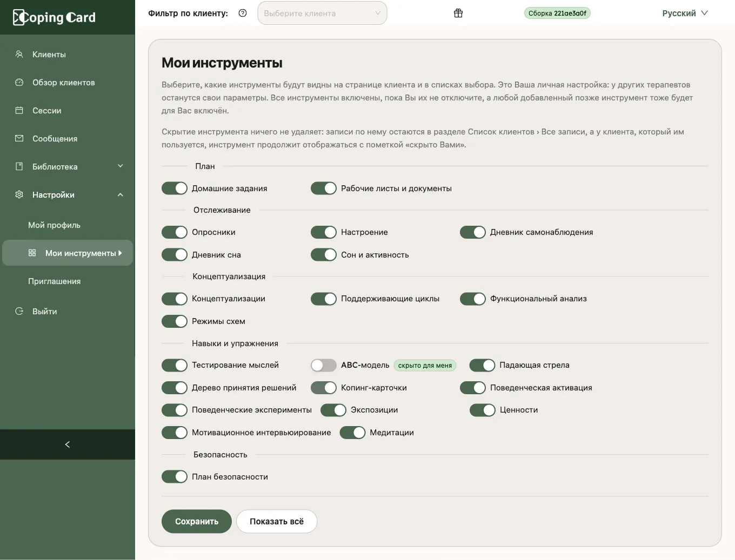735x560 pixels.
Task: Click the скрыто для меня tag
Action: click(x=425, y=366)
